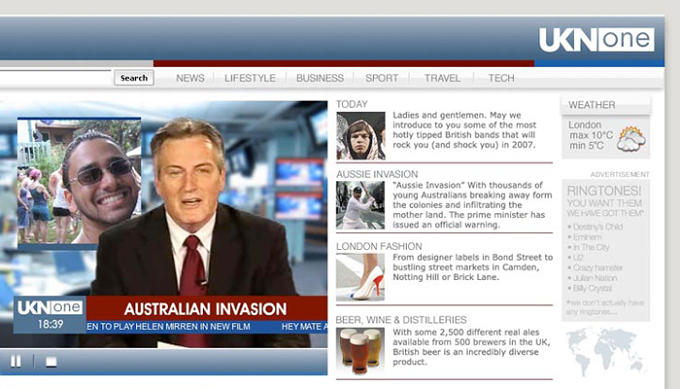Open the RINGTONES! advertisement title
Screen dimensions: 680x389
[604, 191]
